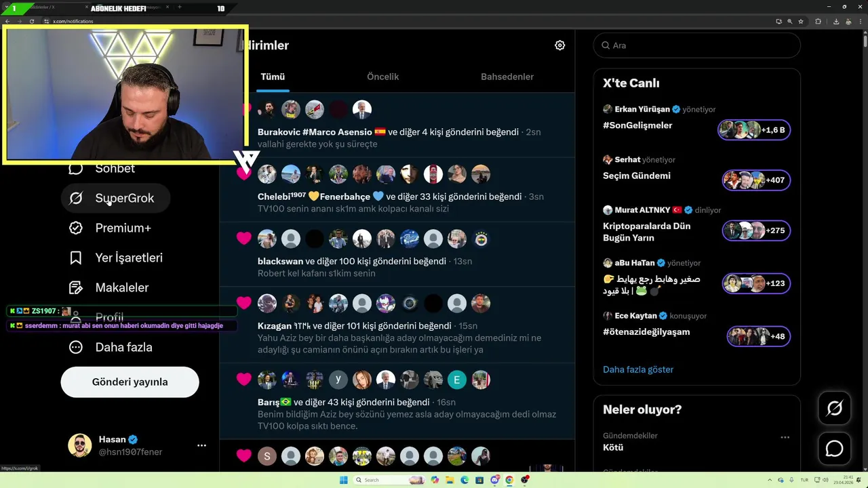Open options dots for Kötü trend

pos(785,437)
